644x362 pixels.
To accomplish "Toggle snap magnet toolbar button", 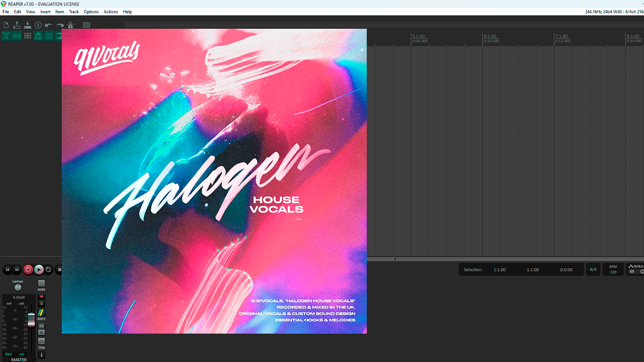I will 59,36.
